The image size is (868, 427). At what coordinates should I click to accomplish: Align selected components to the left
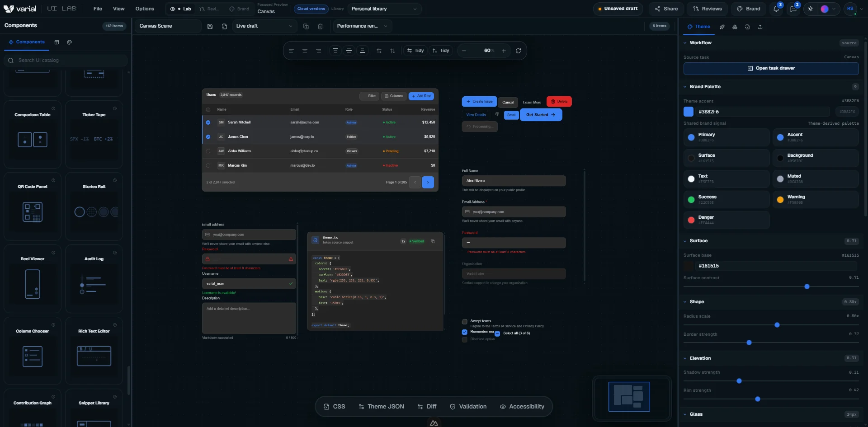point(291,51)
